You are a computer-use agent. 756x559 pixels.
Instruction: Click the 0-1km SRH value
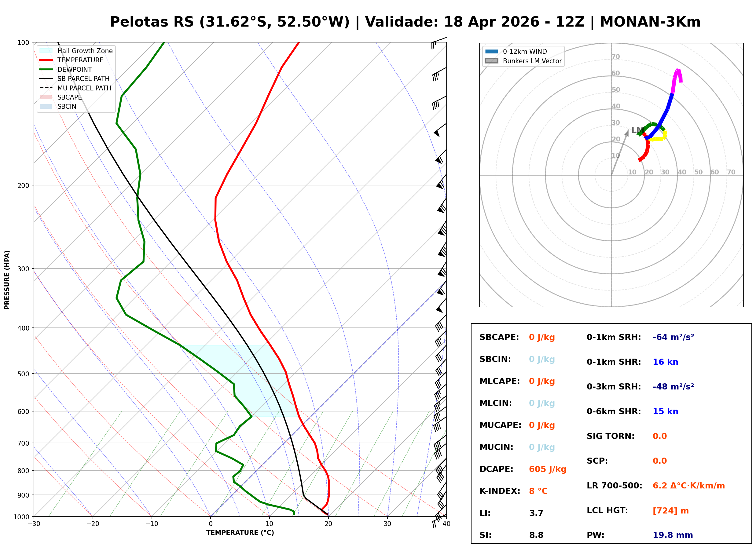673,337
